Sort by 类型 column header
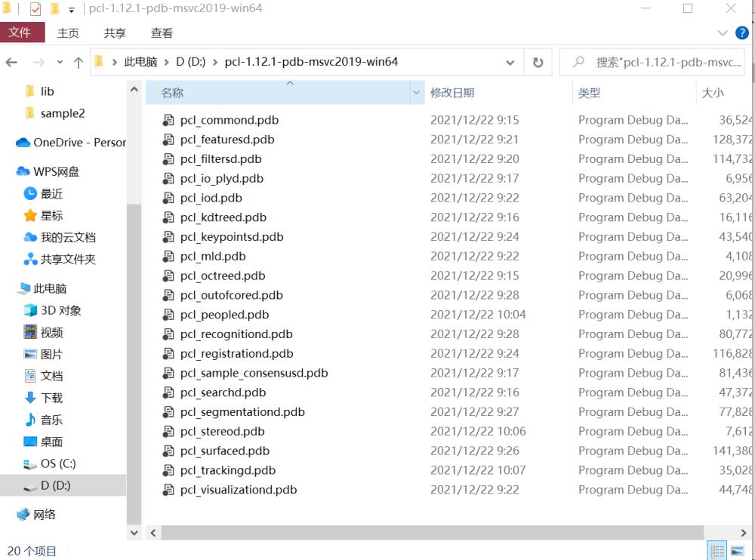This screenshot has width=755, height=560. [x=589, y=93]
